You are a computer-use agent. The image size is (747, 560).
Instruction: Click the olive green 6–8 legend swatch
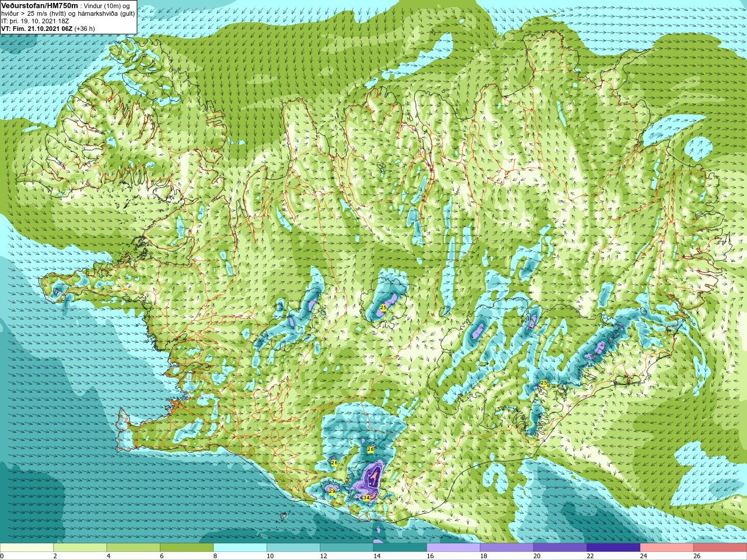pos(187,548)
